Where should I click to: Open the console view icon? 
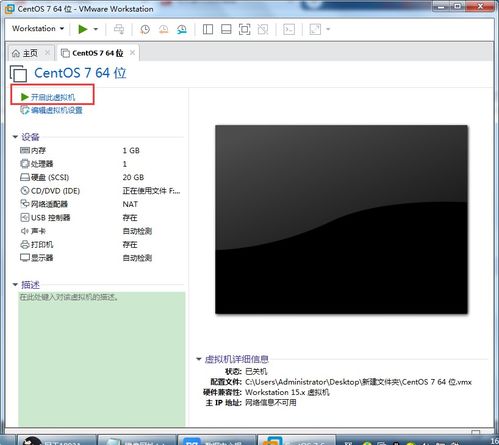pos(289,29)
